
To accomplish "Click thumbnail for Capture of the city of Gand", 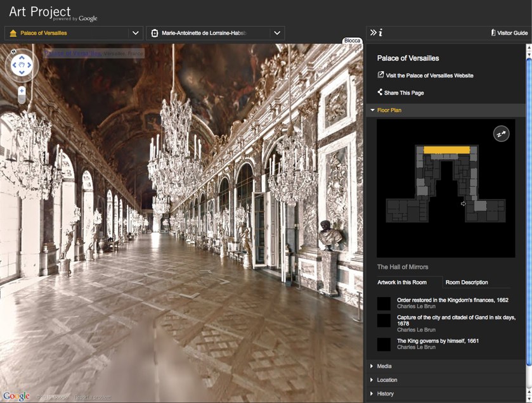I will click(384, 320).
